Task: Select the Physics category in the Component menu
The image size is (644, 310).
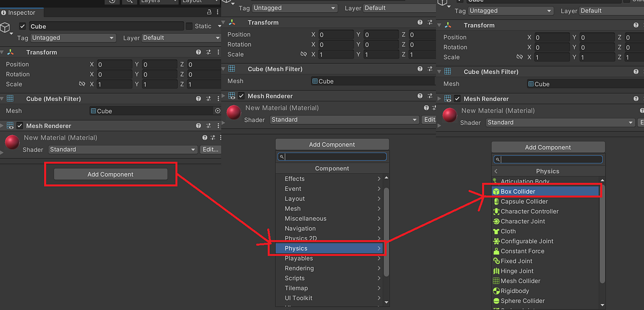Action: (x=328, y=248)
